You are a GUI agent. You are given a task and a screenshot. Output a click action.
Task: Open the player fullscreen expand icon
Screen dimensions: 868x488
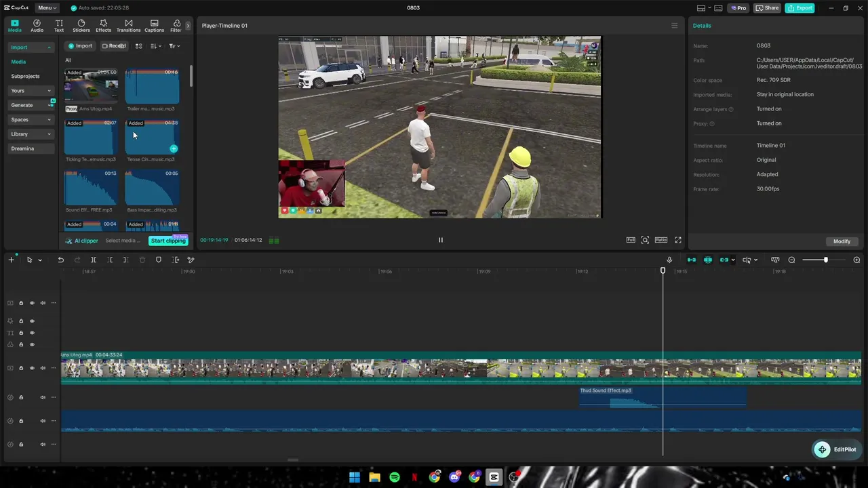point(677,240)
